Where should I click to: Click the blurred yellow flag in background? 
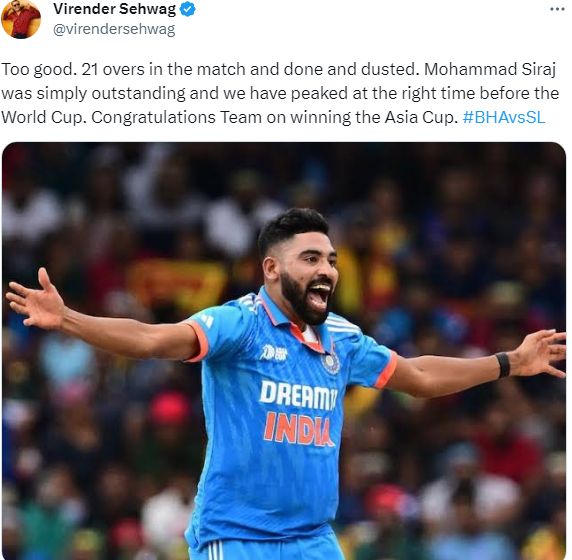[x=178, y=280]
